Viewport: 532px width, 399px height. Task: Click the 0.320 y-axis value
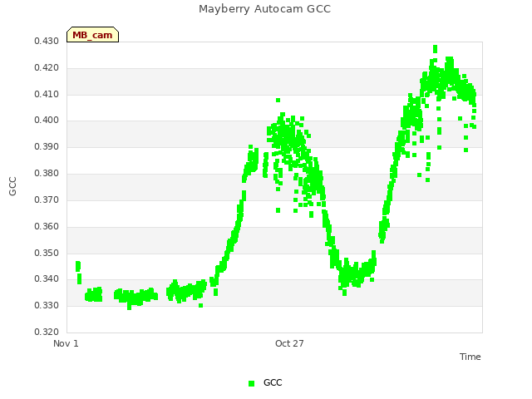47,332
